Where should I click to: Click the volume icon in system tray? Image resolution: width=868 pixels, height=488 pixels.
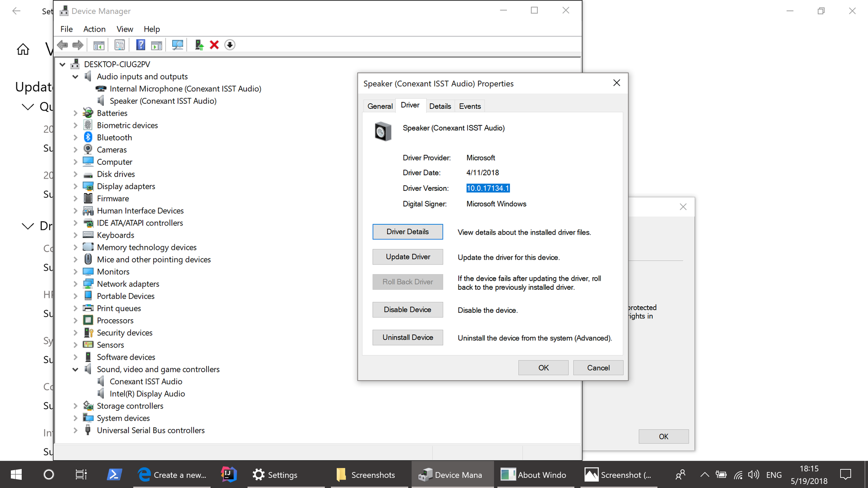(754, 475)
